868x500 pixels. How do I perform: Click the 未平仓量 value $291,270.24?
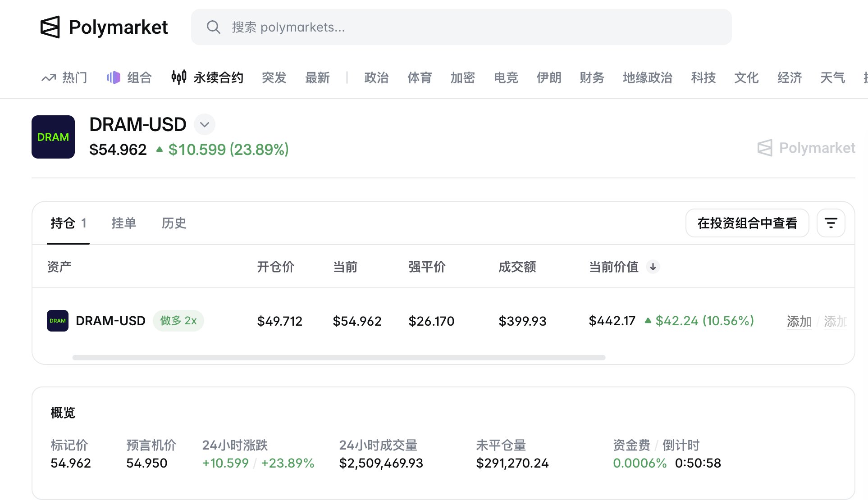[512, 463]
